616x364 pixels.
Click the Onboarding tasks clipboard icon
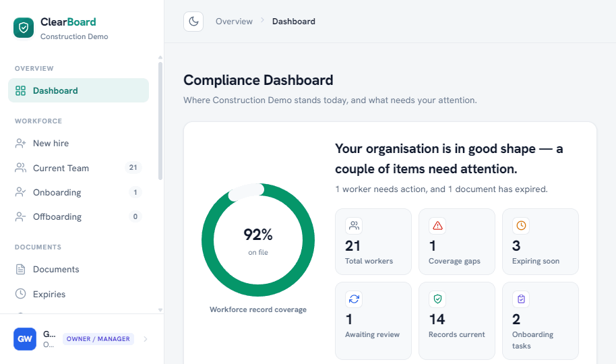pyautogui.click(x=521, y=299)
